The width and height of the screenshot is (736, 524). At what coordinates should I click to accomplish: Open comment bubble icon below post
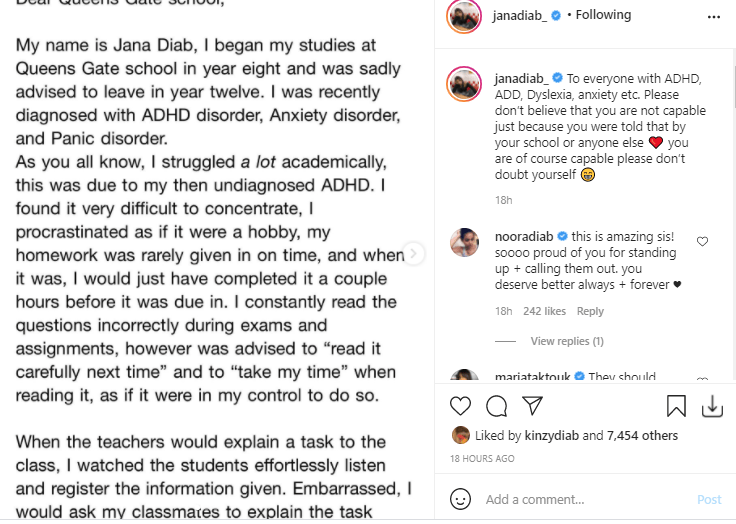(x=497, y=406)
